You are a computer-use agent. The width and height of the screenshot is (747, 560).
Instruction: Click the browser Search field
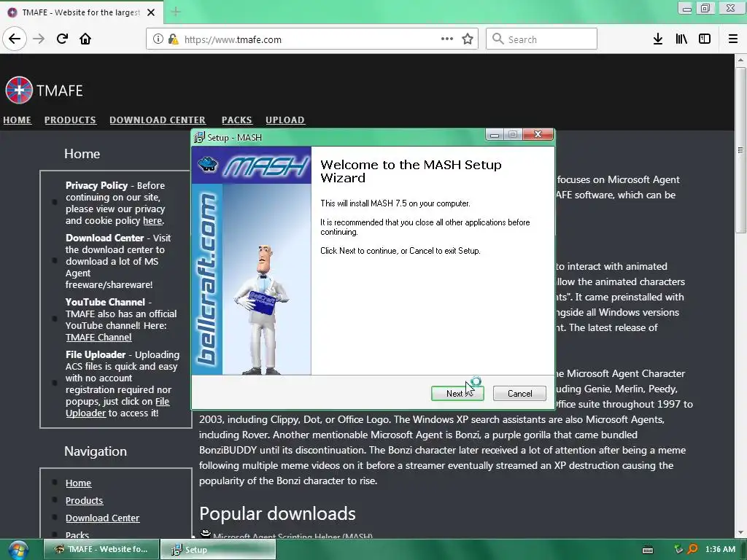point(541,39)
